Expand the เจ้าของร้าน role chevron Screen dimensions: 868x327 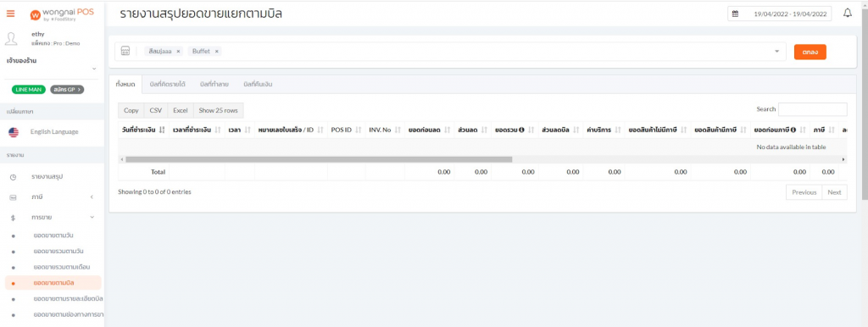pyautogui.click(x=93, y=69)
